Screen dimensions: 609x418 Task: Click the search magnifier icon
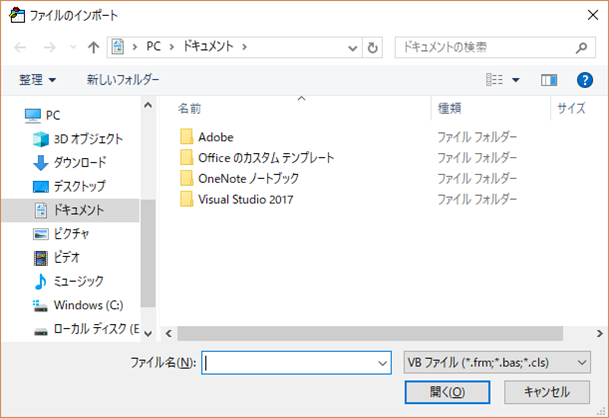point(582,47)
